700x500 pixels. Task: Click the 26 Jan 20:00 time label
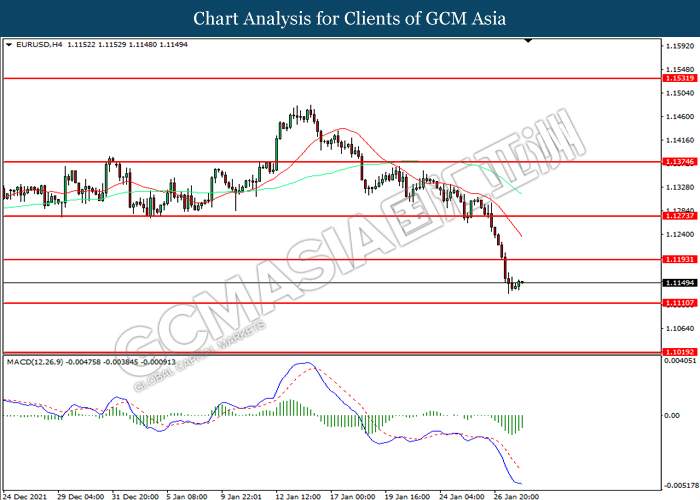tap(517, 496)
